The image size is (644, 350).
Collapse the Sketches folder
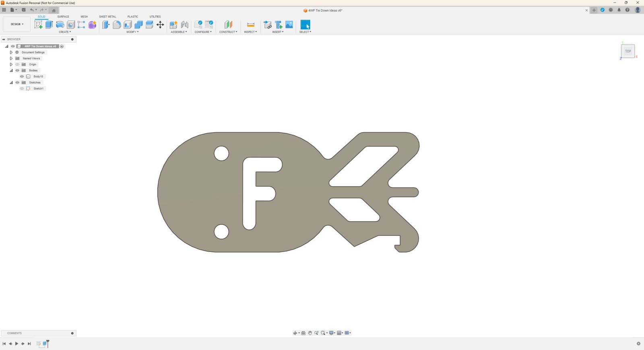click(x=11, y=82)
